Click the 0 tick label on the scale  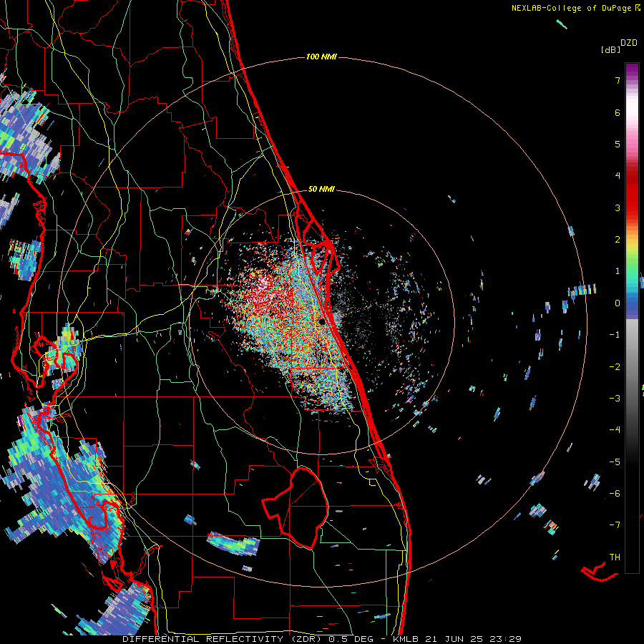click(x=618, y=303)
